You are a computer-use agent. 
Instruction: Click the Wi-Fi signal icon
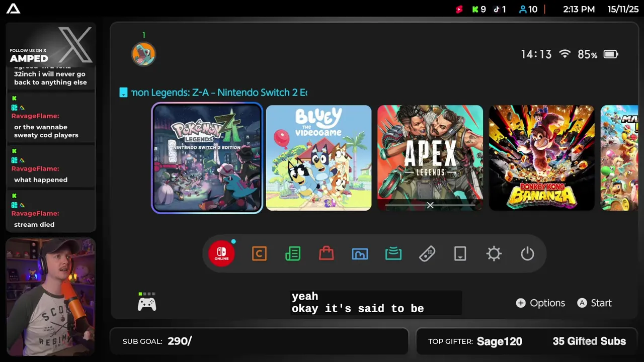(565, 54)
